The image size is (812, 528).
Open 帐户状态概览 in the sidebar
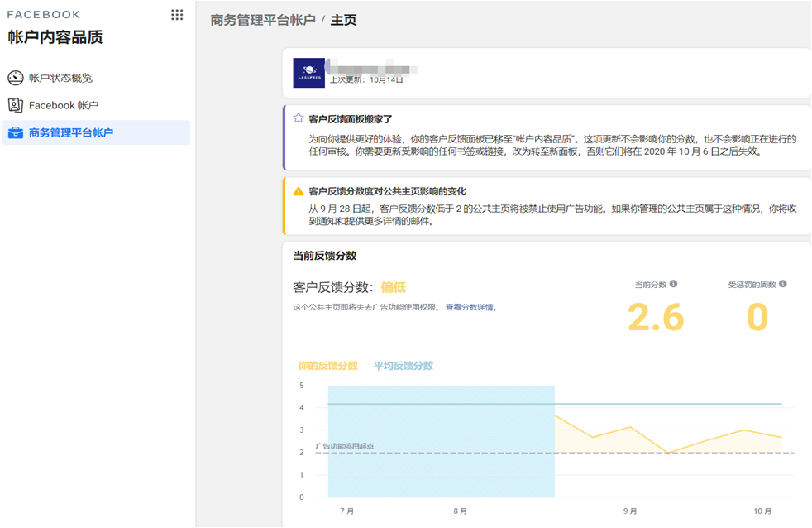(x=96, y=78)
